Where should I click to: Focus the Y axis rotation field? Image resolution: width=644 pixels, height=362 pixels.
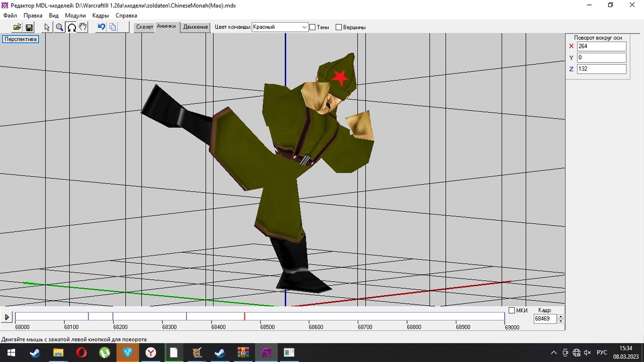tap(601, 58)
